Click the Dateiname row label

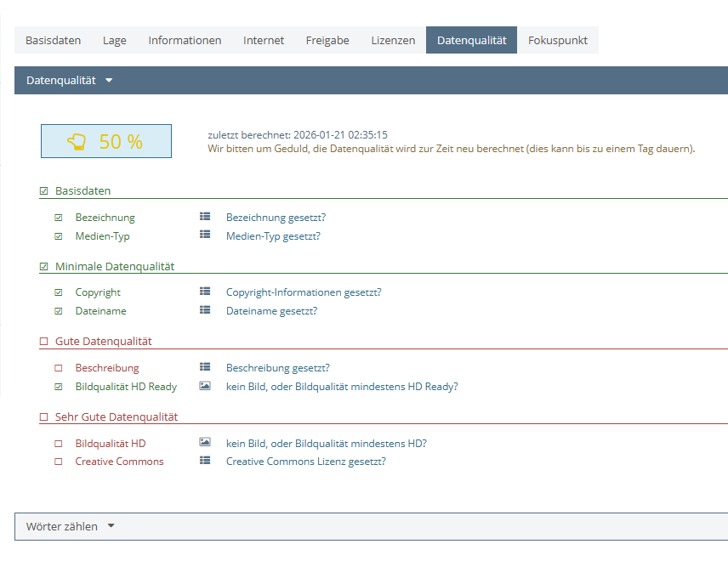(x=100, y=311)
